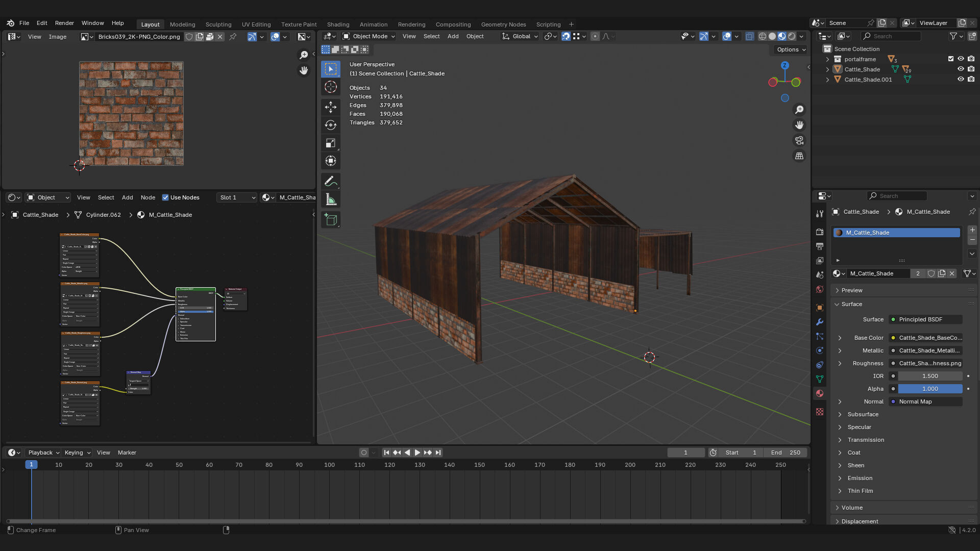This screenshot has width=980, height=551.
Task: Select the Cursor tool in viewport toolbar
Action: point(331,87)
